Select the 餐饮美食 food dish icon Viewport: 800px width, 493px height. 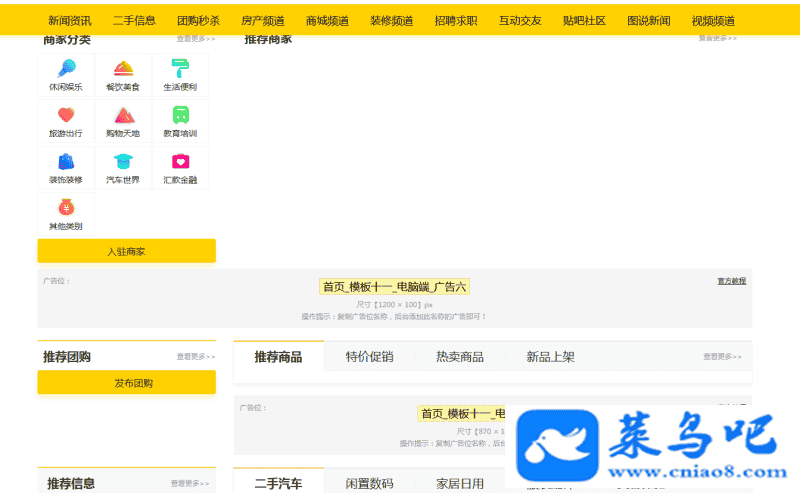coord(123,69)
